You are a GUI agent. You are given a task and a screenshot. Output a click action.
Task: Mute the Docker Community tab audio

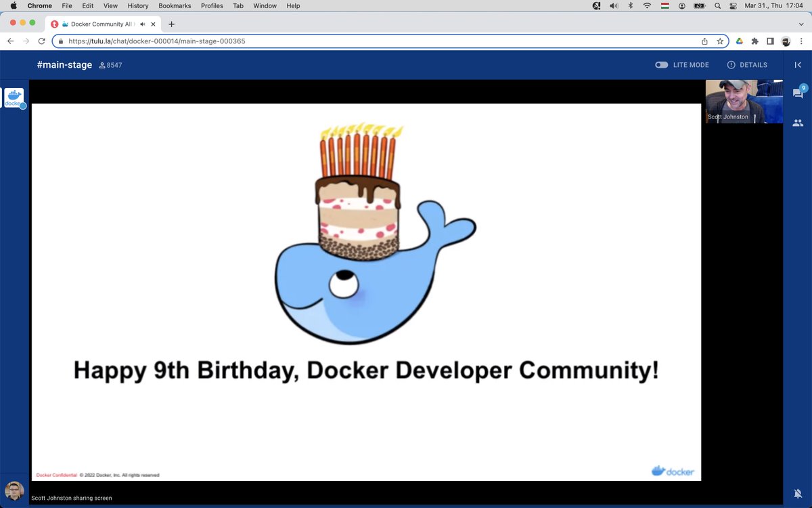pos(143,24)
